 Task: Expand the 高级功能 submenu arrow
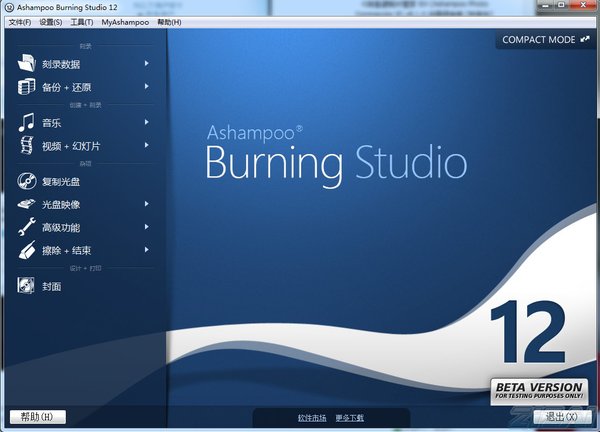click(147, 227)
